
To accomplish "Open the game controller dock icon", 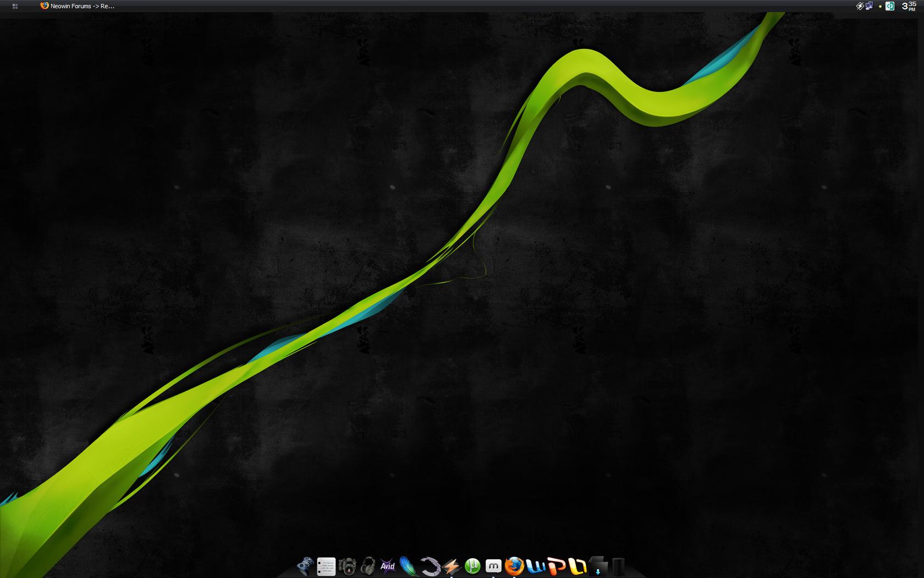I will (x=305, y=566).
